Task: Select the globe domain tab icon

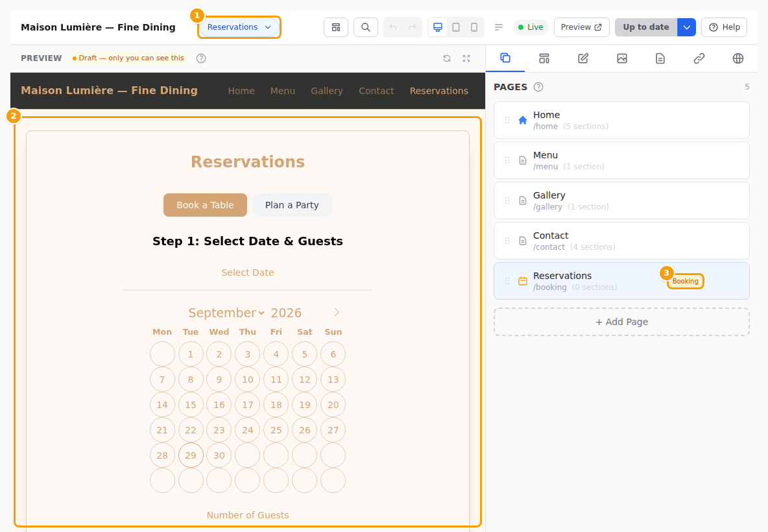Action: 738,59
